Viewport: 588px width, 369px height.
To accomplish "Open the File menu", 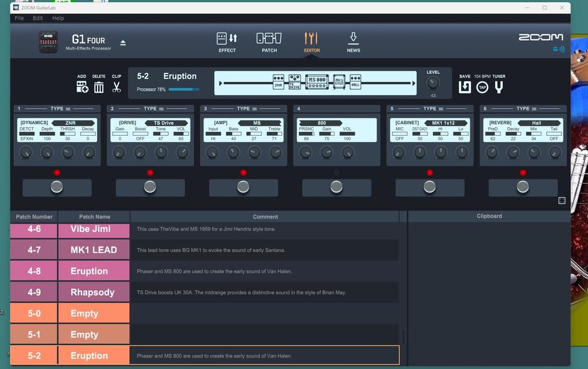I will pyautogui.click(x=19, y=18).
